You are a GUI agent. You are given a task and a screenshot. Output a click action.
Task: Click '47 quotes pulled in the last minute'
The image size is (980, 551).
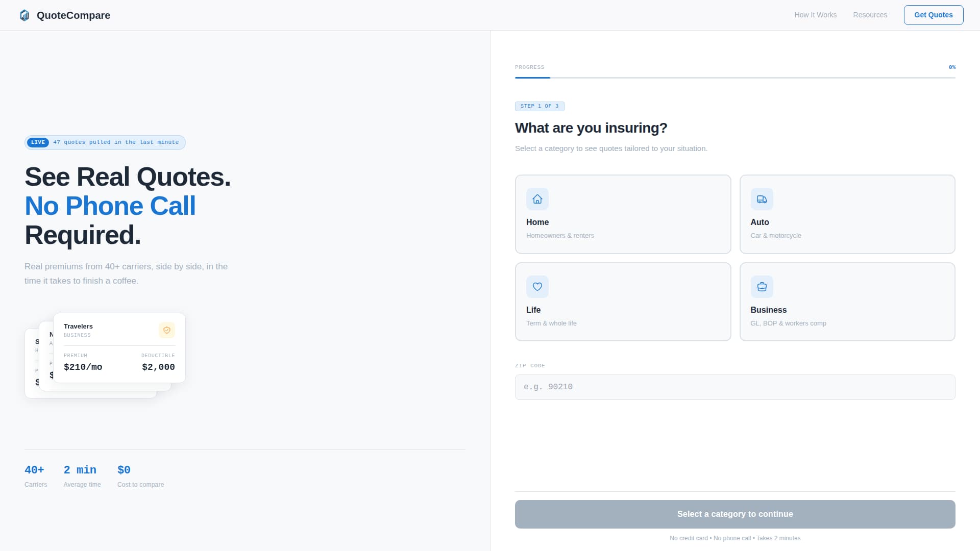(x=116, y=142)
